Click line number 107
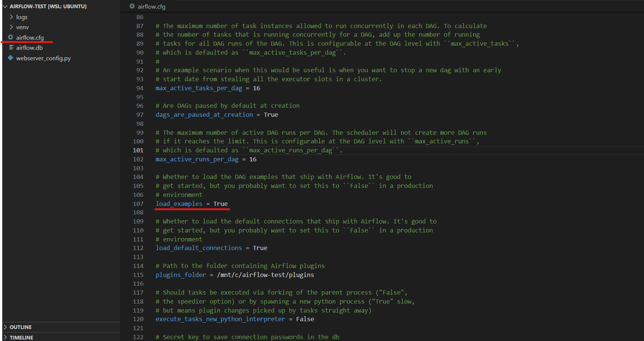The width and height of the screenshot is (644, 341). coord(138,204)
